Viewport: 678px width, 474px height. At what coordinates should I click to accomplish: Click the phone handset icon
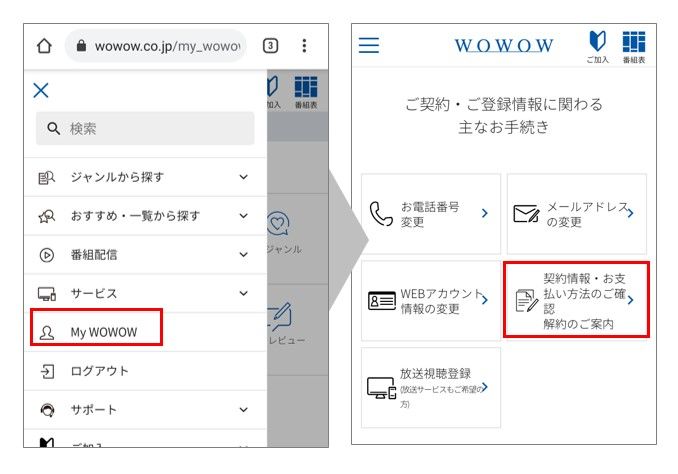pos(381,214)
